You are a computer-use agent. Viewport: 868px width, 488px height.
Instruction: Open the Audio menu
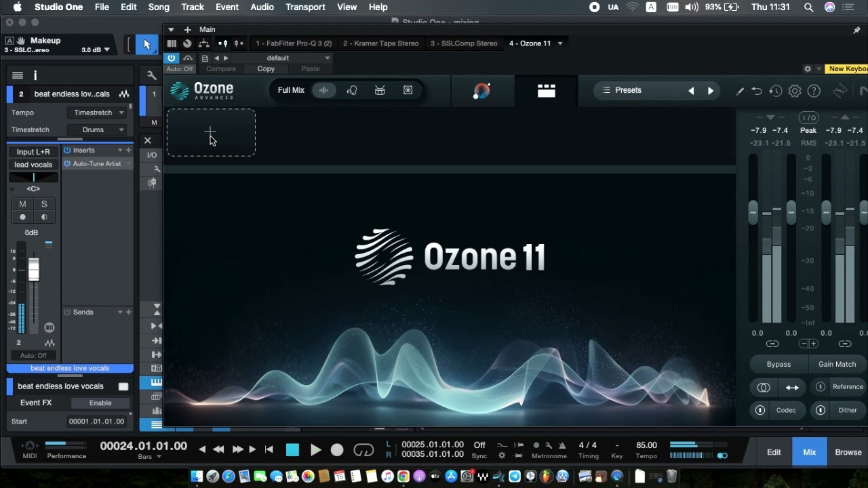coord(262,7)
